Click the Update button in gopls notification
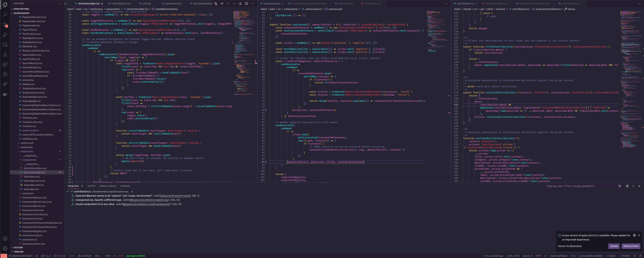This screenshot has height=258, width=644. tap(614, 246)
